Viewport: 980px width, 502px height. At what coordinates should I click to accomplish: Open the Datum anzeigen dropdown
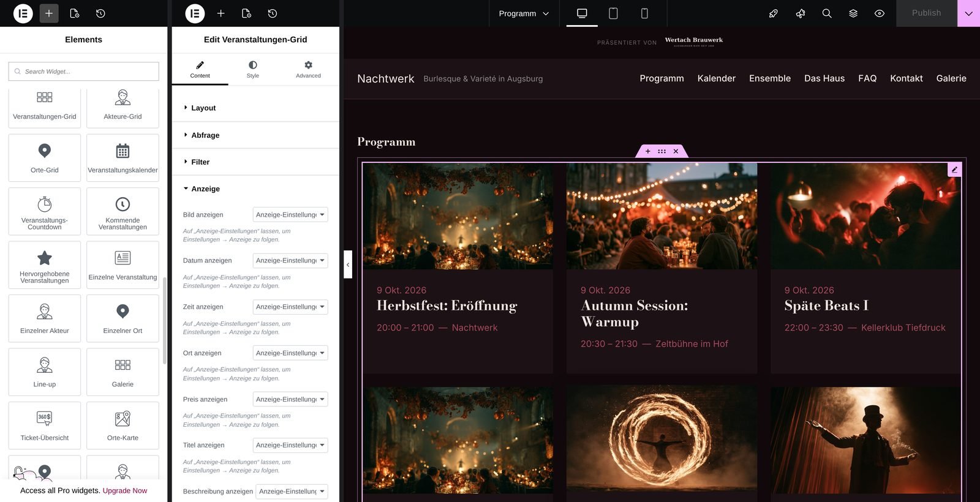(290, 261)
